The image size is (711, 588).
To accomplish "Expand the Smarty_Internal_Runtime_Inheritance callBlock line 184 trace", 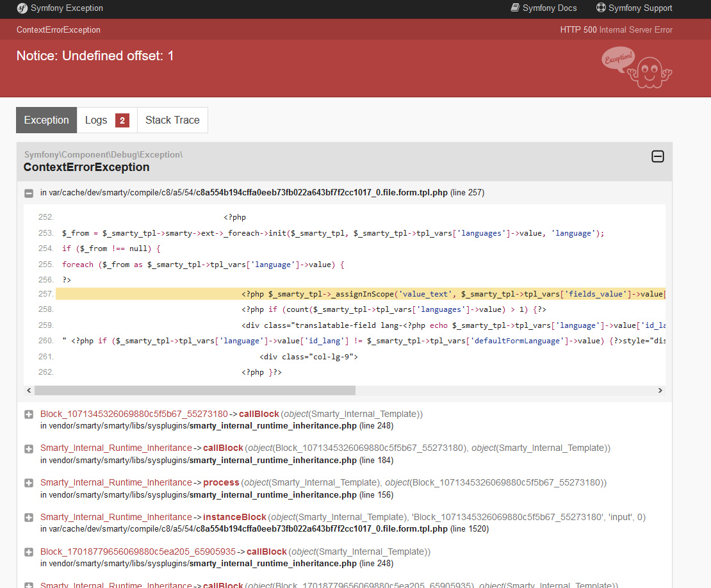I will pos(29,449).
